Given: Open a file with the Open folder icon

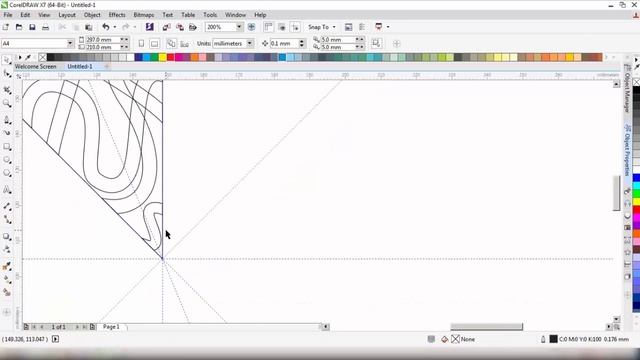Looking at the screenshot, I should pyautogui.click(x=19, y=27).
